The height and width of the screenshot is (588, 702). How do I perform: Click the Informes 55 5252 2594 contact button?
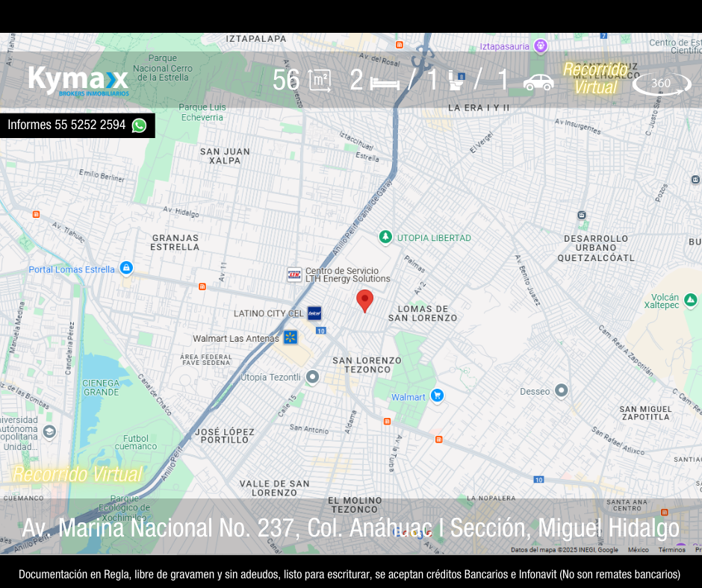78,125
